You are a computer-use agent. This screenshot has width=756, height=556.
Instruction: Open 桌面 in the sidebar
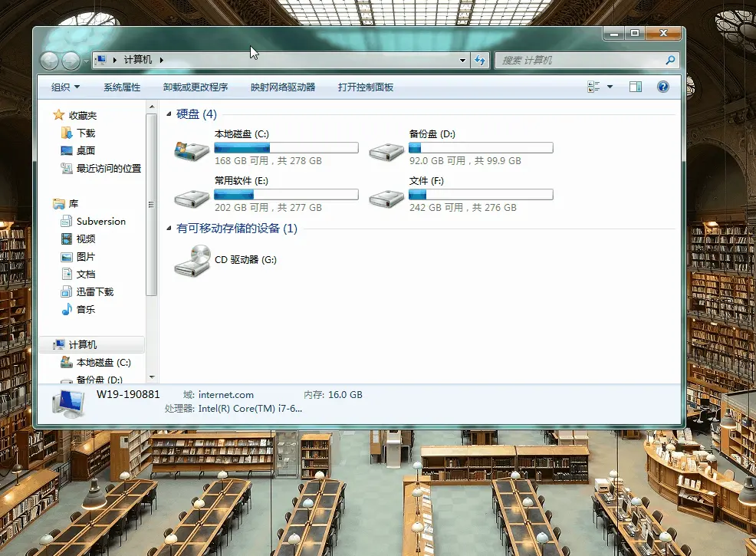(78, 150)
